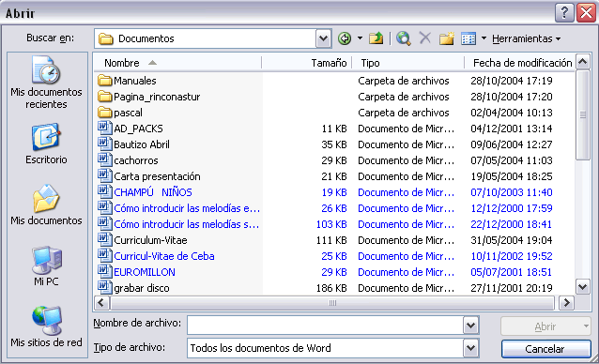
Task: Expand the Tipo de archivo dropdown
Action: click(x=471, y=348)
